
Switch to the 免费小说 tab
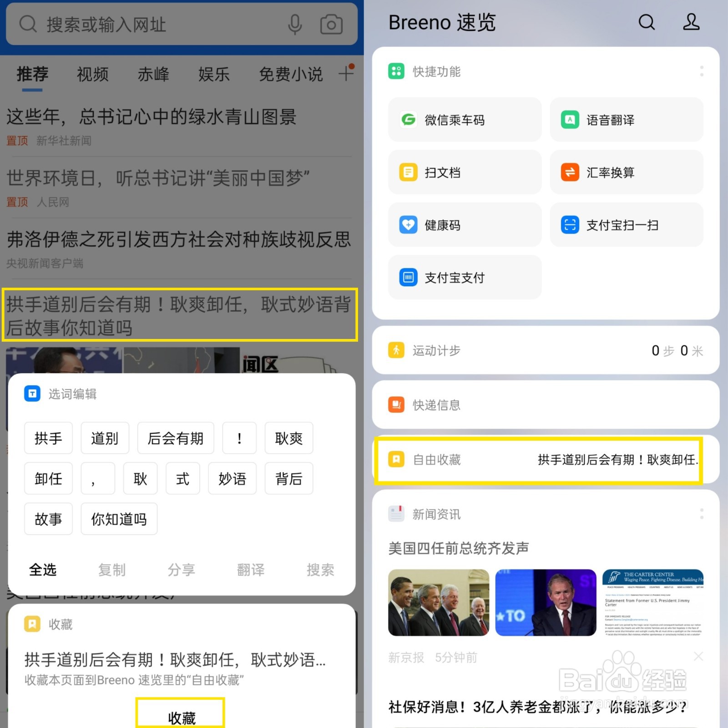[291, 74]
